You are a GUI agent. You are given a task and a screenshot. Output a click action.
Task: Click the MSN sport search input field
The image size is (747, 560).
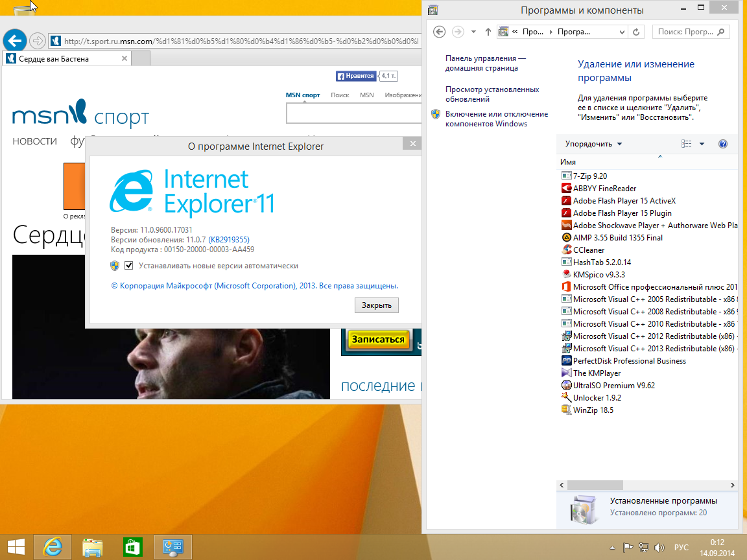pos(353,113)
